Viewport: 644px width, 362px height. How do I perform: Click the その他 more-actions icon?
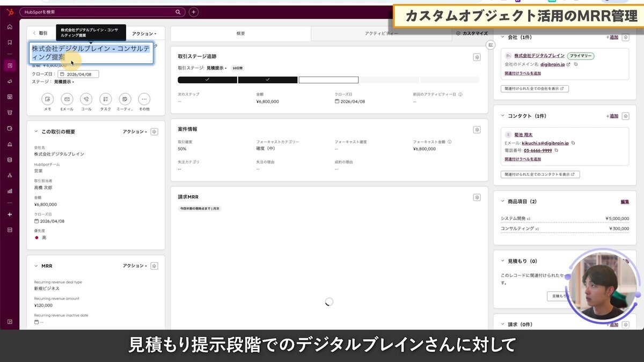pos(143,100)
